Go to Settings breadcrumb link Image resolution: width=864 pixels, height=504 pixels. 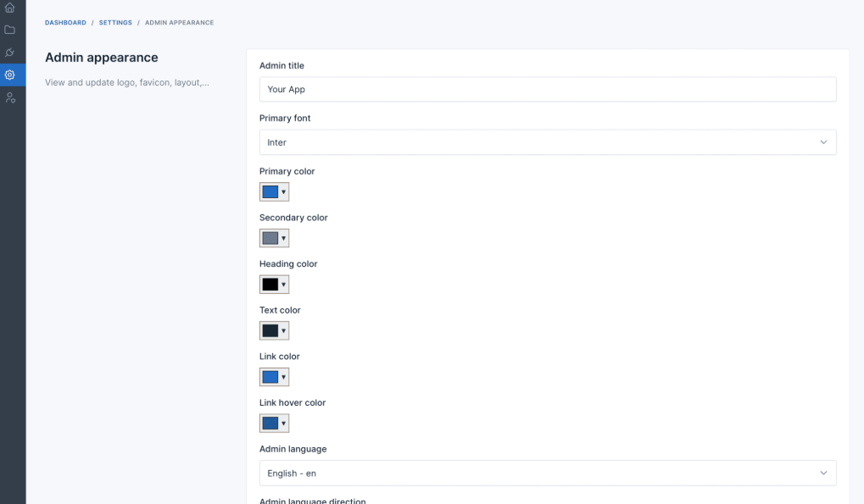(115, 23)
